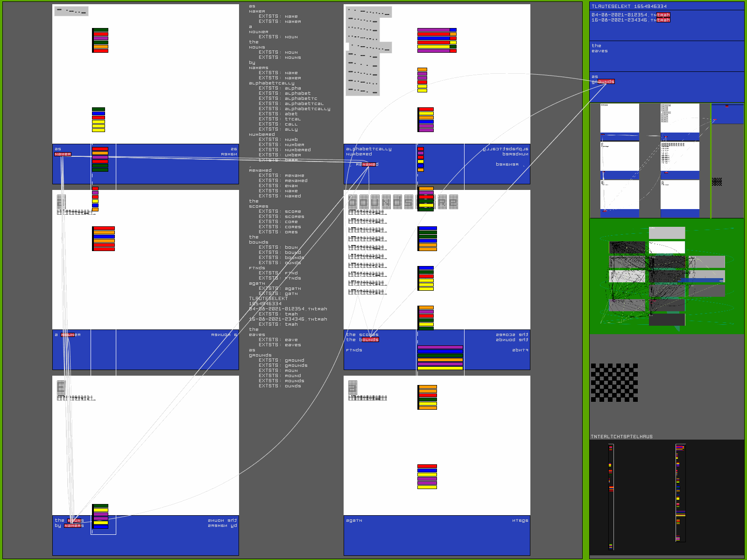Image resolution: width=747 pixels, height=560 pixels.
Task: Click the word 'alphabetically' in the blue strip
Action: (x=369, y=149)
